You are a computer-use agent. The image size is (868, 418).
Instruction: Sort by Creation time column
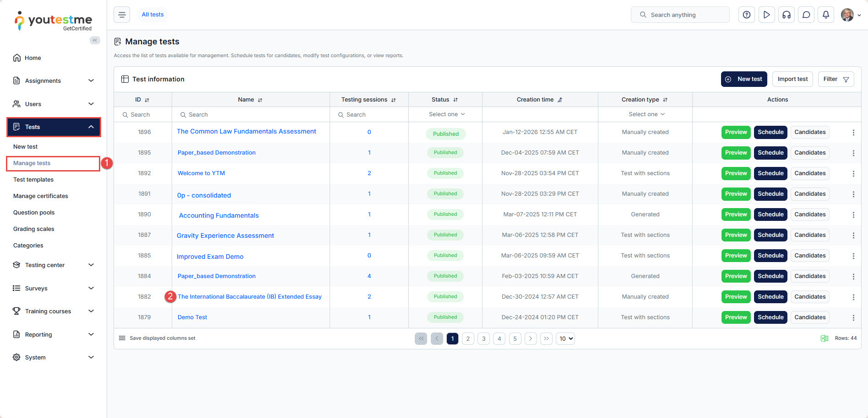(559, 100)
